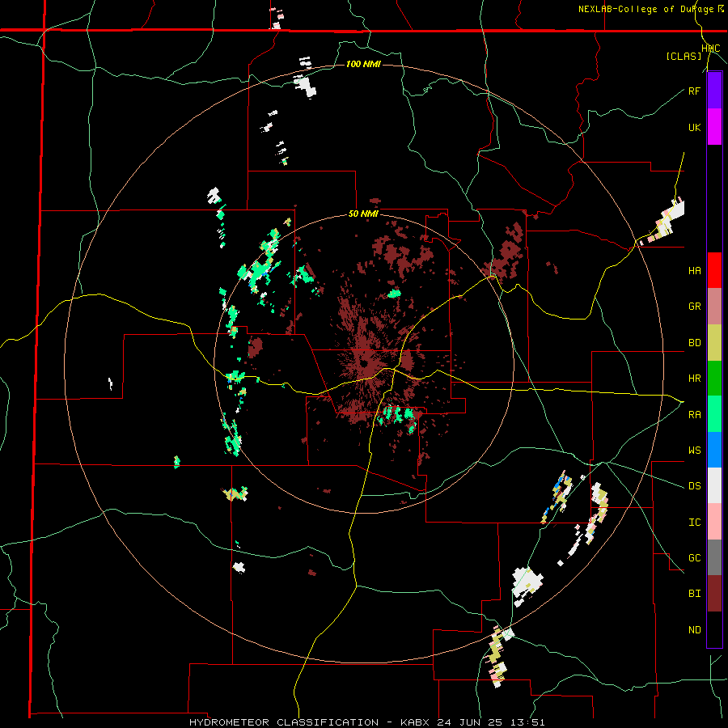
Task: Click the WS blue legend swatch
Action: tap(714, 450)
